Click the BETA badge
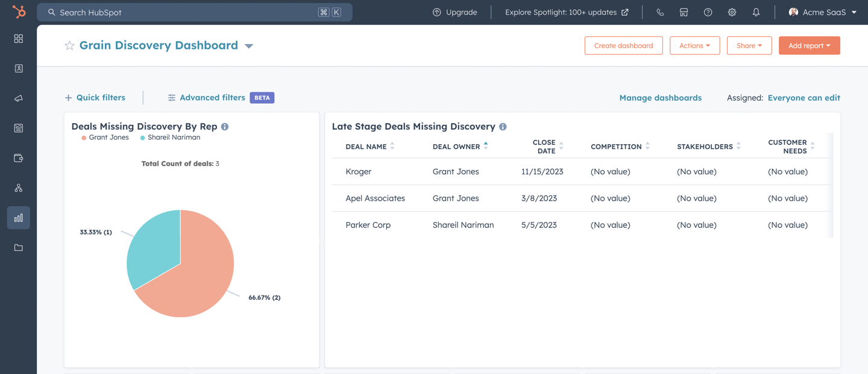868x374 pixels. coord(262,98)
